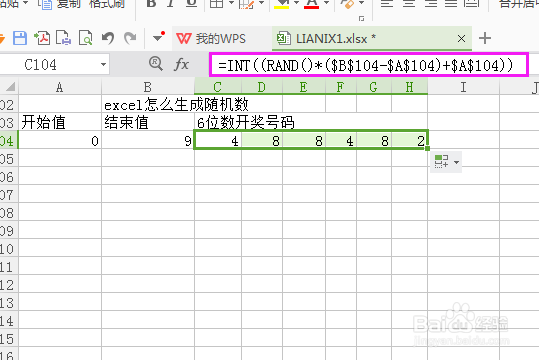Select column D header
This screenshot has width=539, height=360.
(262, 87)
